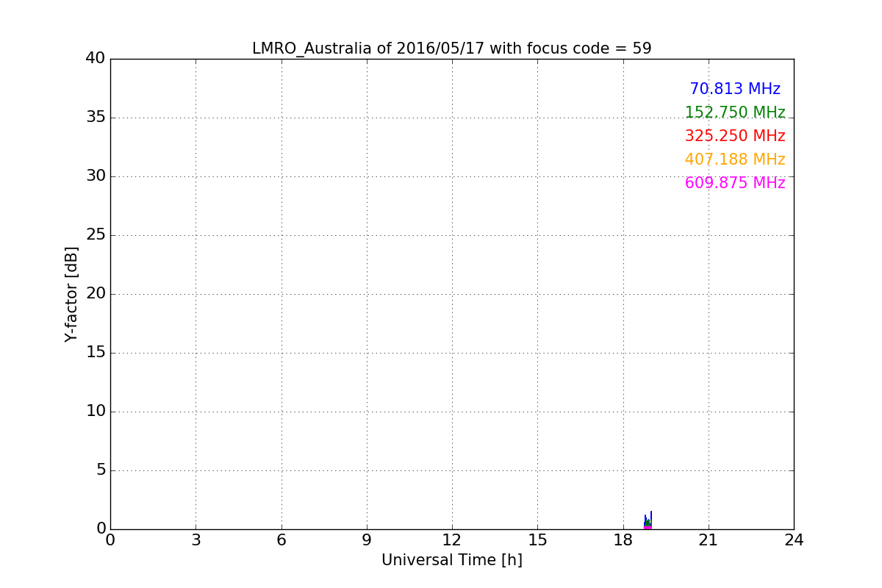The height and width of the screenshot is (588, 882).
Task: Click y-axis tick label 10
Action: tap(96, 411)
